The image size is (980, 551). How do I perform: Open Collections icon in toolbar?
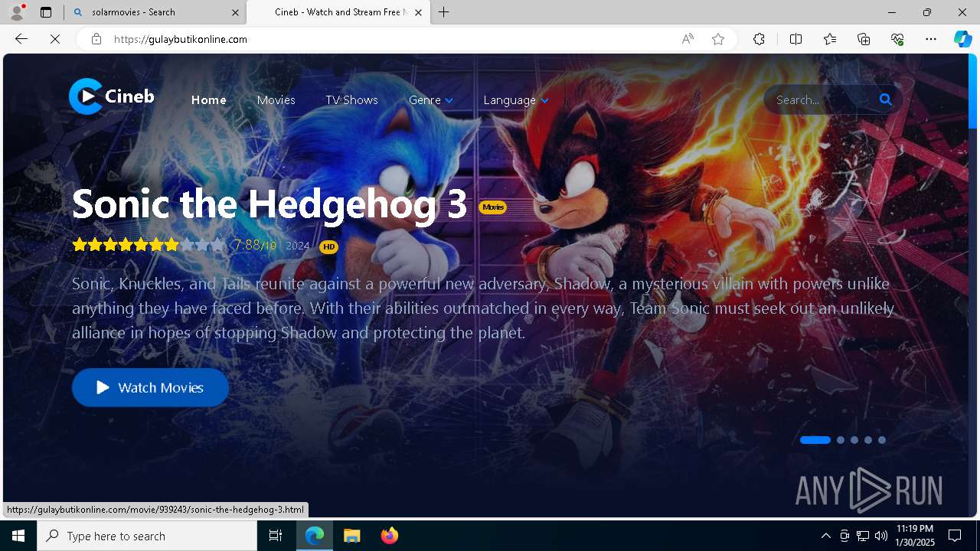(864, 39)
